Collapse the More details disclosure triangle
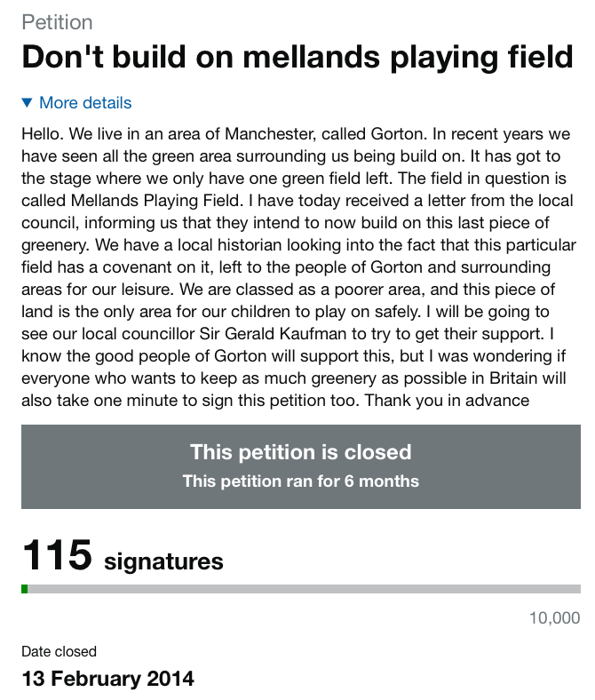 pos(27,103)
